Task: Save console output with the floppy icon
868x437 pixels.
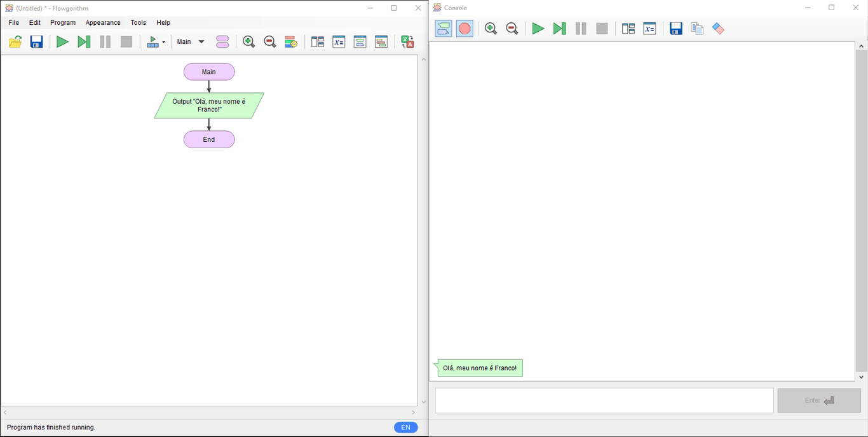Action: pos(676,29)
